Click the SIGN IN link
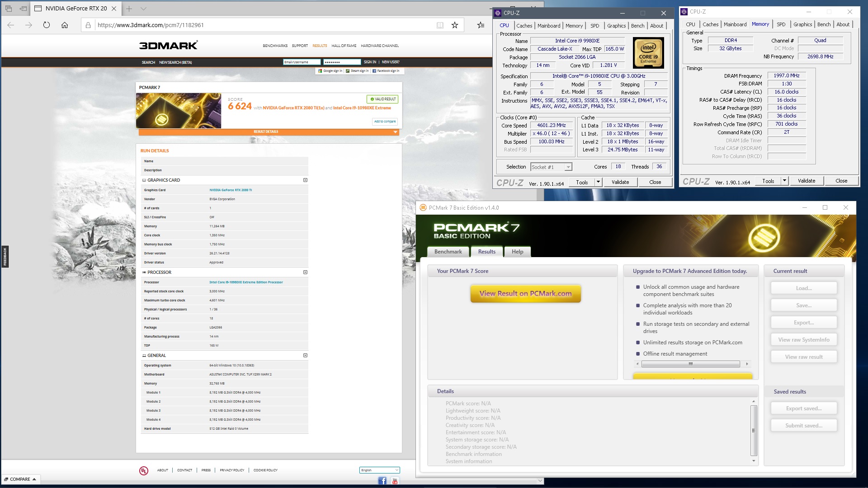Image resolution: width=868 pixels, height=488 pixels. [x=370, y=62]
